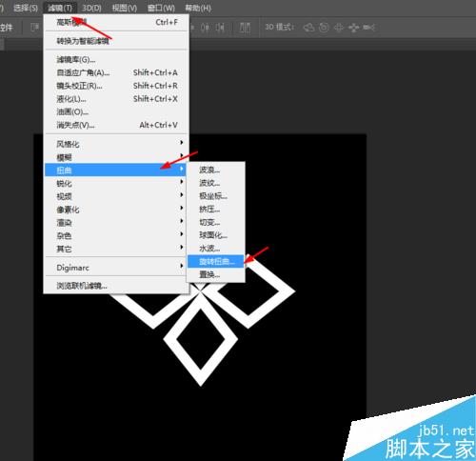Screen dimensions: 476x461
Task: Expand the Digimarc submenu
Action: (x=116, y=268)
